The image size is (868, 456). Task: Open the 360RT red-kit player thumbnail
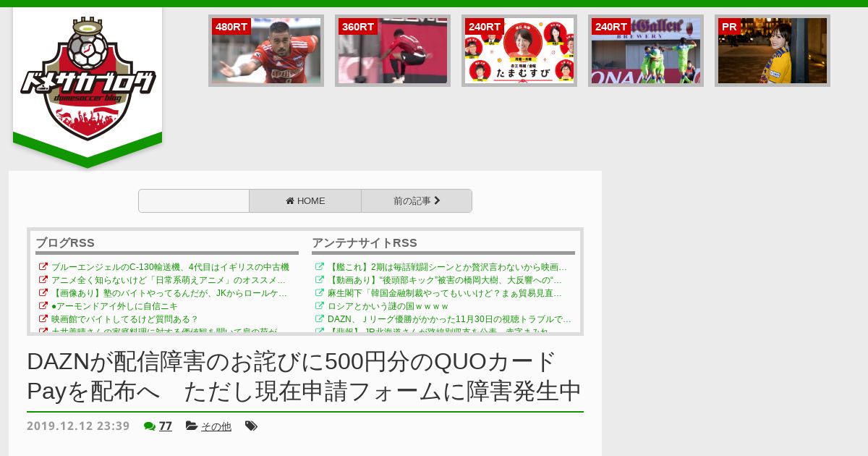393,51
